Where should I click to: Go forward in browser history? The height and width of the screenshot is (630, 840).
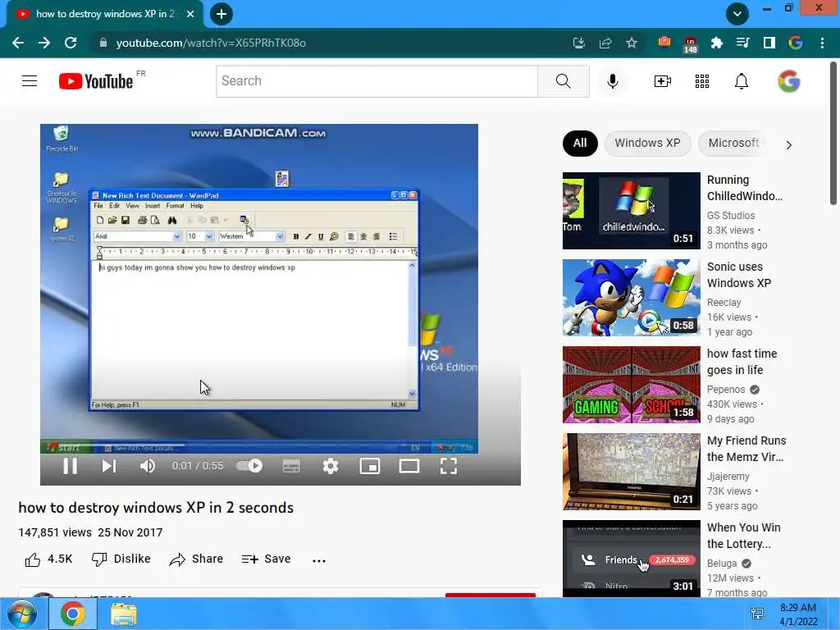(44, 43)
